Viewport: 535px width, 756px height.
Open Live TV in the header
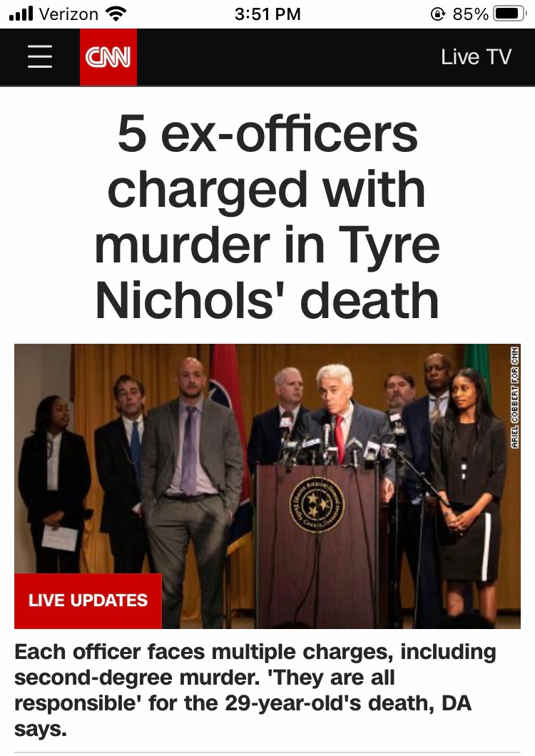click(476, 57)
